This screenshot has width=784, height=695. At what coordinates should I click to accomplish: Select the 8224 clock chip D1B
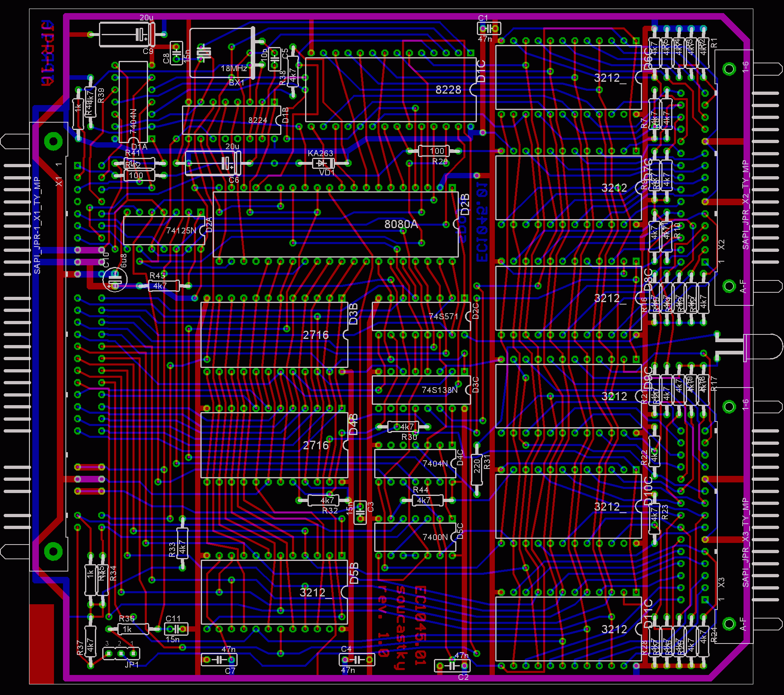click(x=231, y=120)
